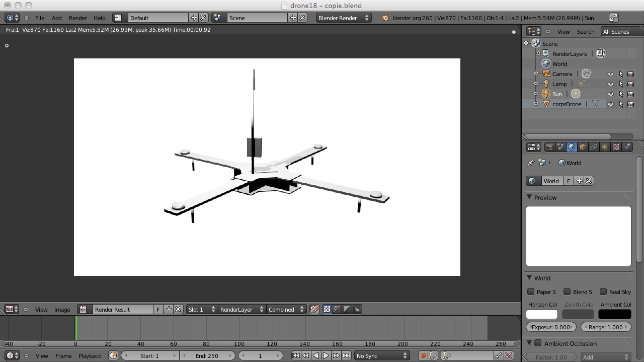The height and width of the screenshot is (362, 644).
Task: Click the lamp data icon beside Lamp
Action: pos(581,84)
